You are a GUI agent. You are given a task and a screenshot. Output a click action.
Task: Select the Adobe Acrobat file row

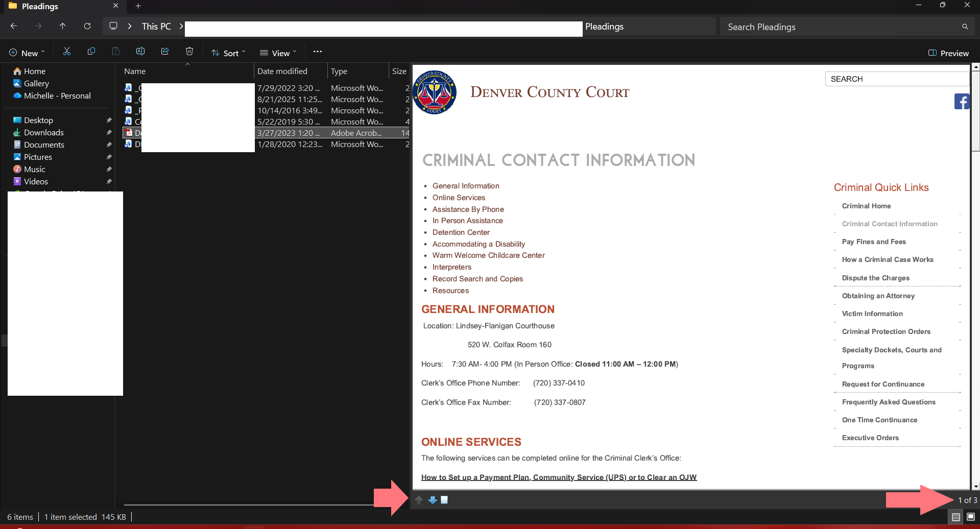266,133
